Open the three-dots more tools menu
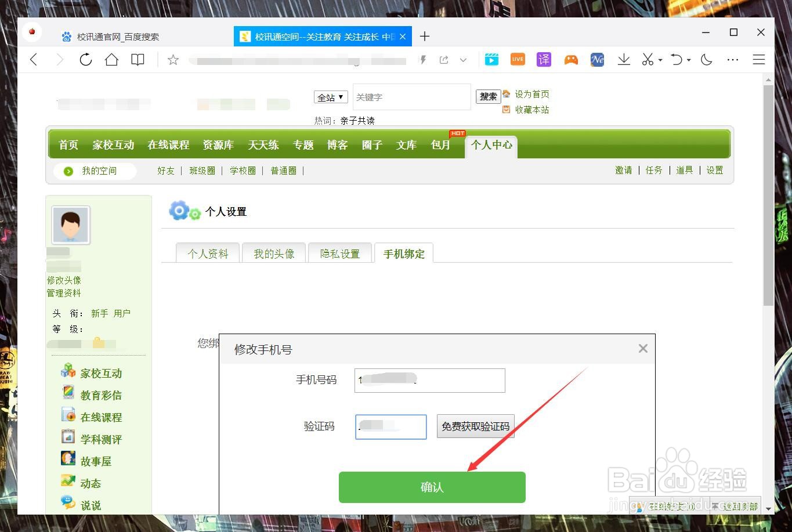Screen dimensions: 792x532 point(733,59)
